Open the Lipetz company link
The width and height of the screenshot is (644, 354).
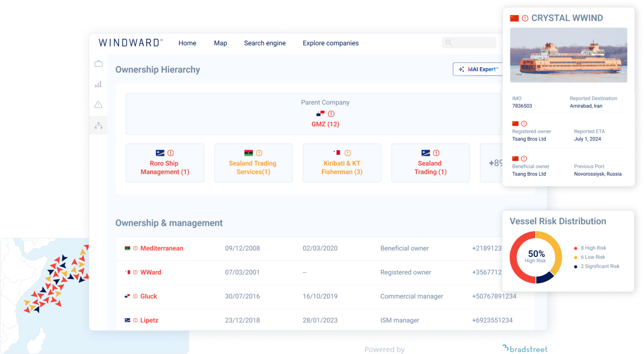149,320
